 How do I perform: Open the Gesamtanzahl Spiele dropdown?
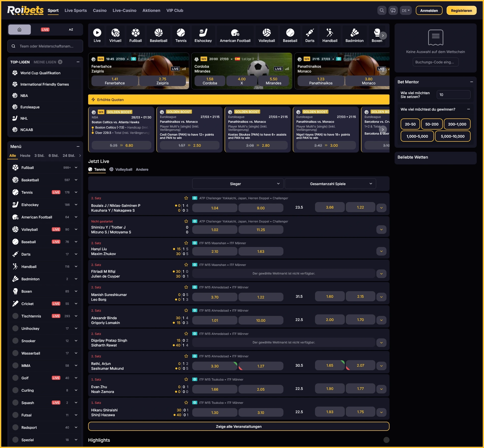point(330,184)
